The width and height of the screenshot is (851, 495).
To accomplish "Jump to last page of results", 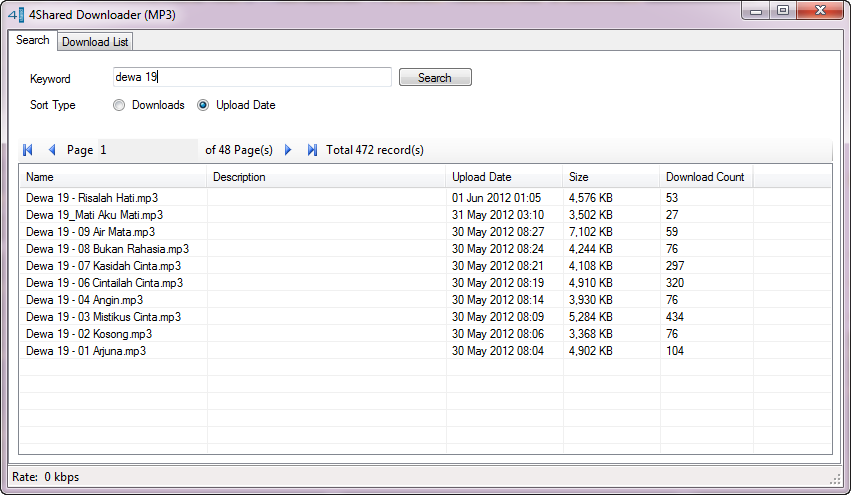I will pyautogui.click(x=312, y=150).
